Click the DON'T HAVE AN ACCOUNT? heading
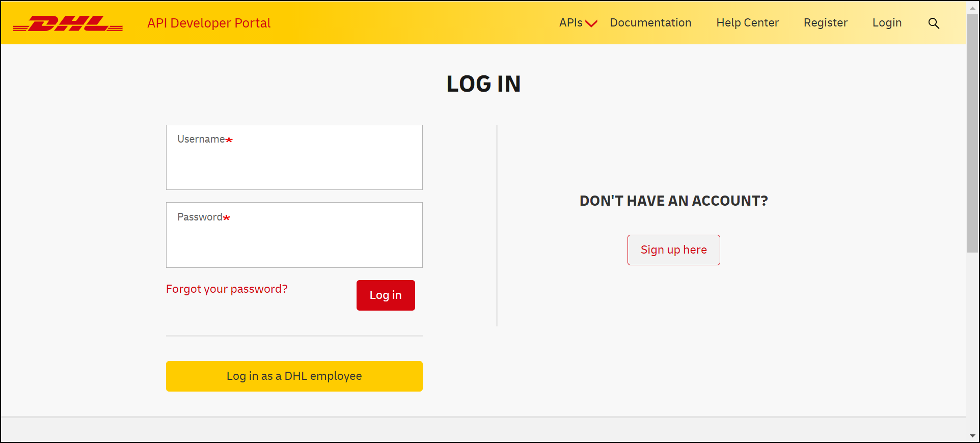Viewport: 980px width, 443px height. pos(673,201)
